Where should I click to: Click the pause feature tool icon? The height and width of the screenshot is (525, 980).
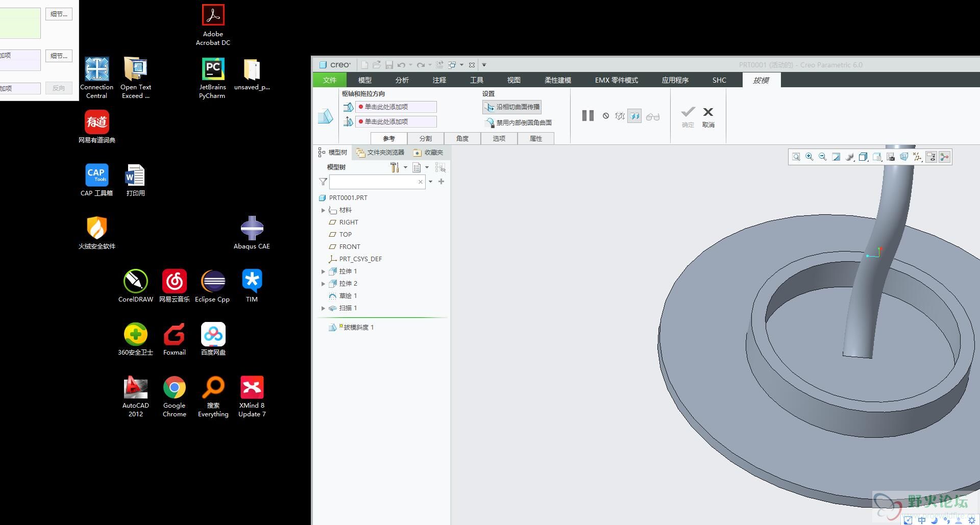pyautogui.click(x=588, y=116)
